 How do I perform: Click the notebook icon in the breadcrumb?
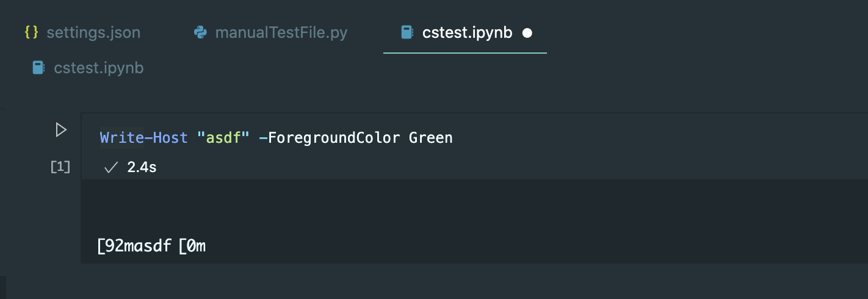pos(38,68)
